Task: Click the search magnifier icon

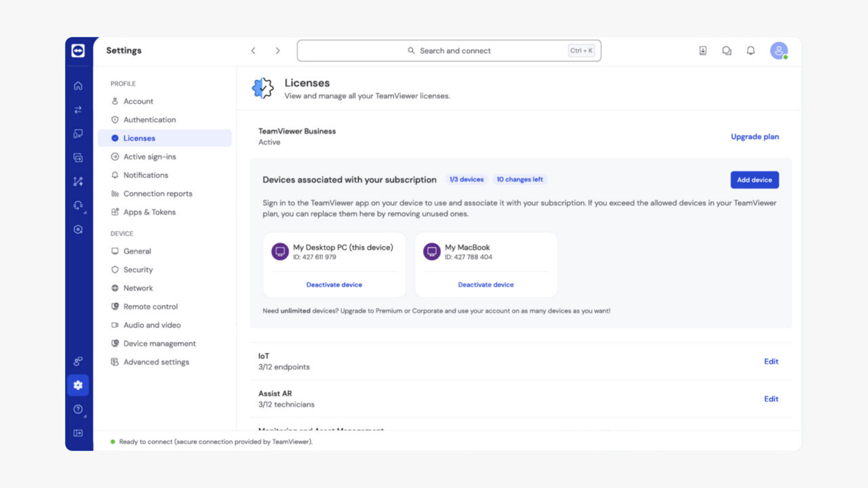Action: click(x=411, y=51)
